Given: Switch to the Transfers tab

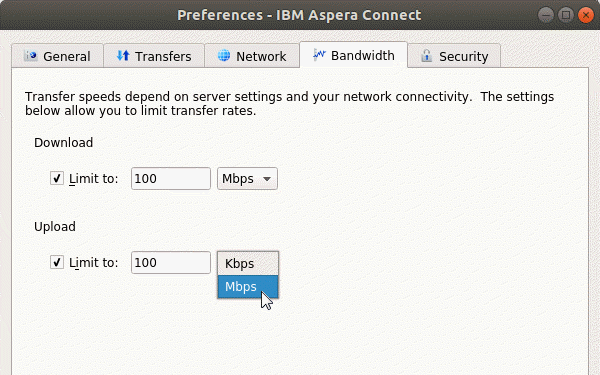Looking at the screenshot, I should [154, 56].
